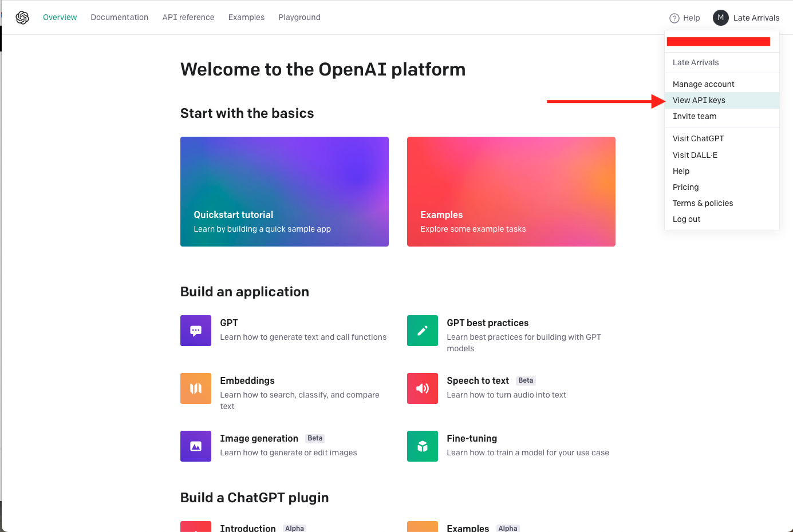Go to the API reference tab
The image size is (793, 532).
click(188, 17)
